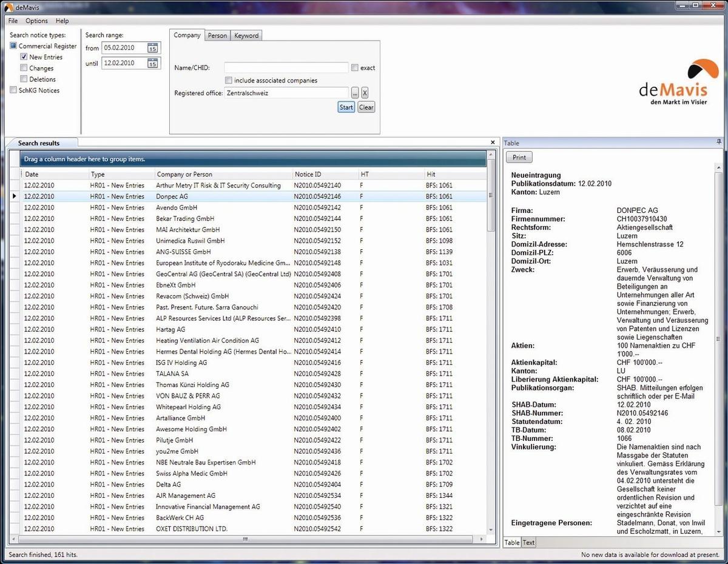Switch to the Person tab

[217, 36]
